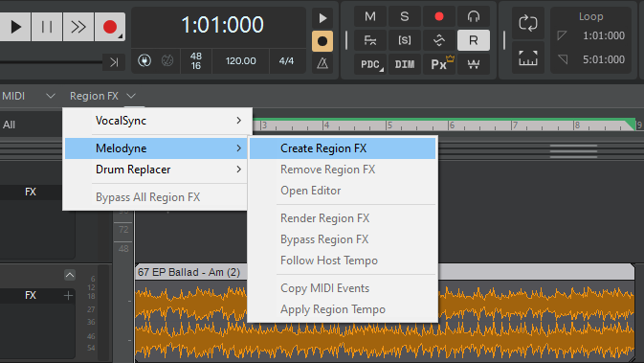Select the 67 EP Ballad - Am (2) clip
The image size is (644, 363).
189,272
